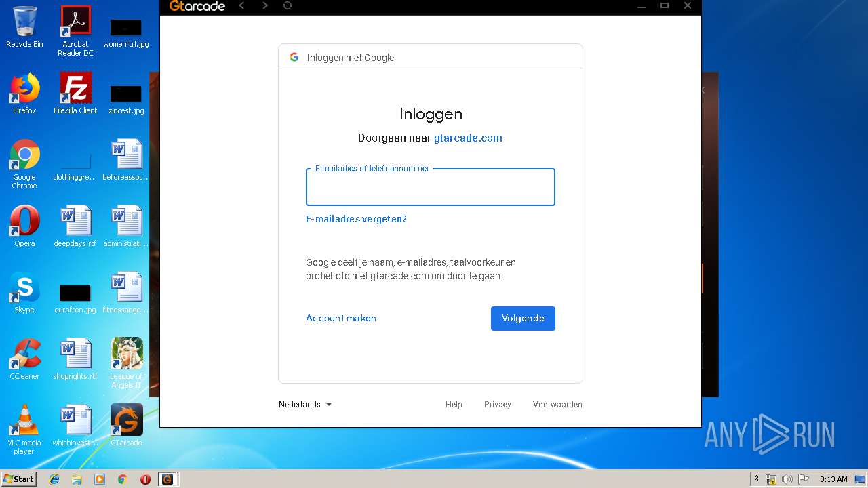Click the Google logo in sign-in header
Viewport: 868px width, 488px height.
(294, 57)
